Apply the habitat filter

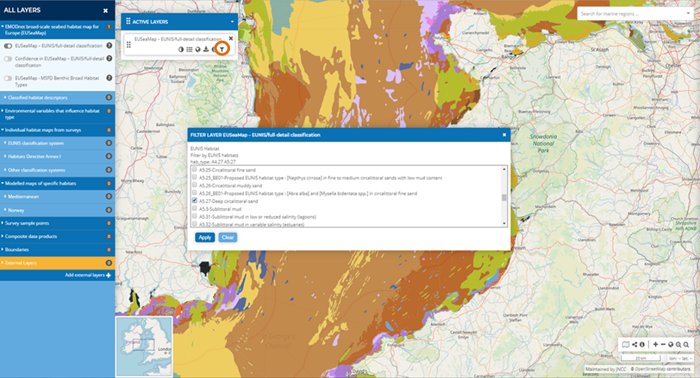(x=205, y=237)
